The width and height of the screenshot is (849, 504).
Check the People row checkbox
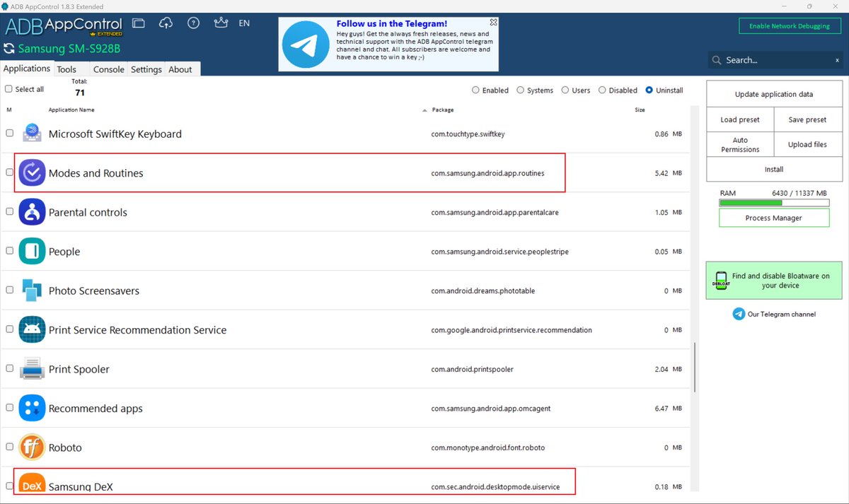(10, 250)
